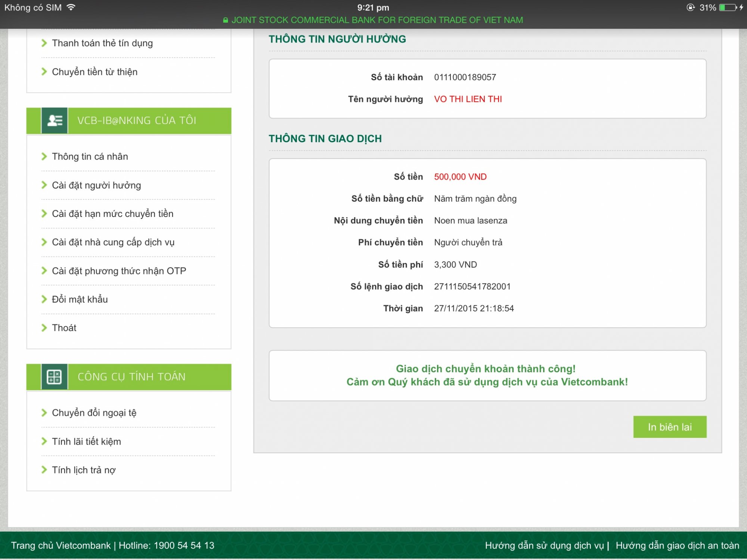Tap the battery indicator icon

(728, 7)
